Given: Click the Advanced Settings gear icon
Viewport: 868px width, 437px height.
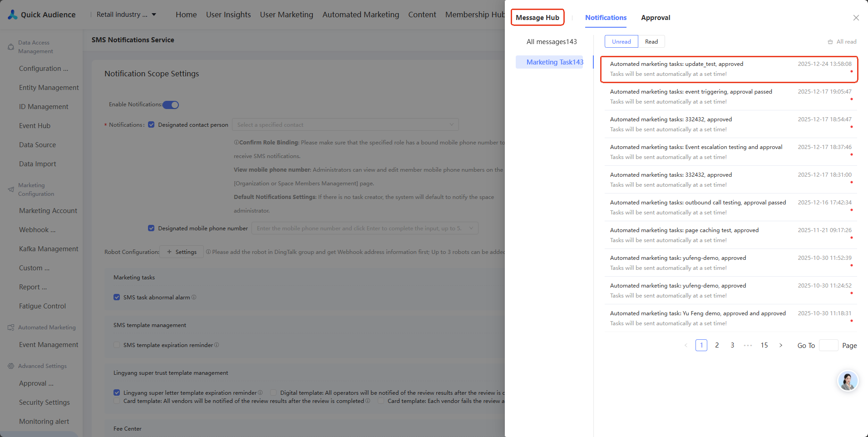Looking at the screenshot, I should pyautogui.click(x=11, y=366).
